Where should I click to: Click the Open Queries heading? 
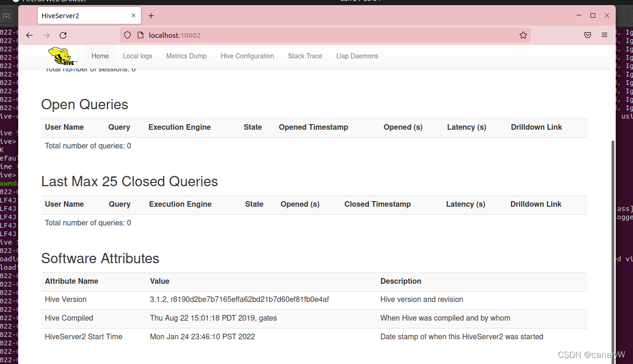[x=84, y=105]
